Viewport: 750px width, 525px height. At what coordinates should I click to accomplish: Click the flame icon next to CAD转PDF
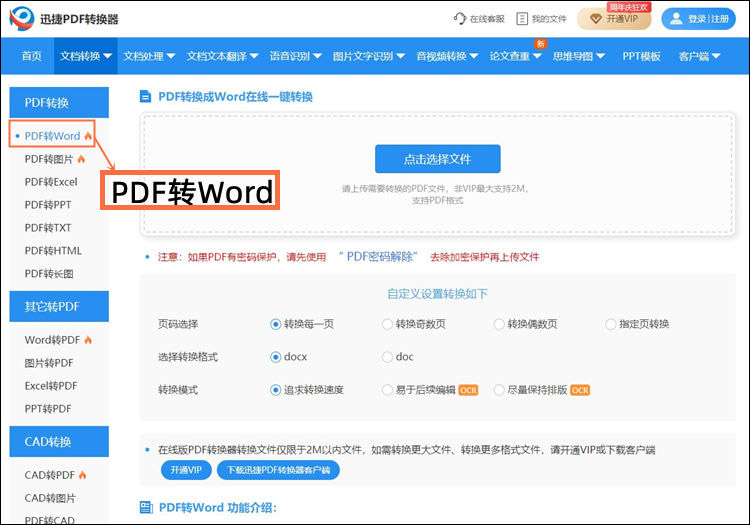83,475
